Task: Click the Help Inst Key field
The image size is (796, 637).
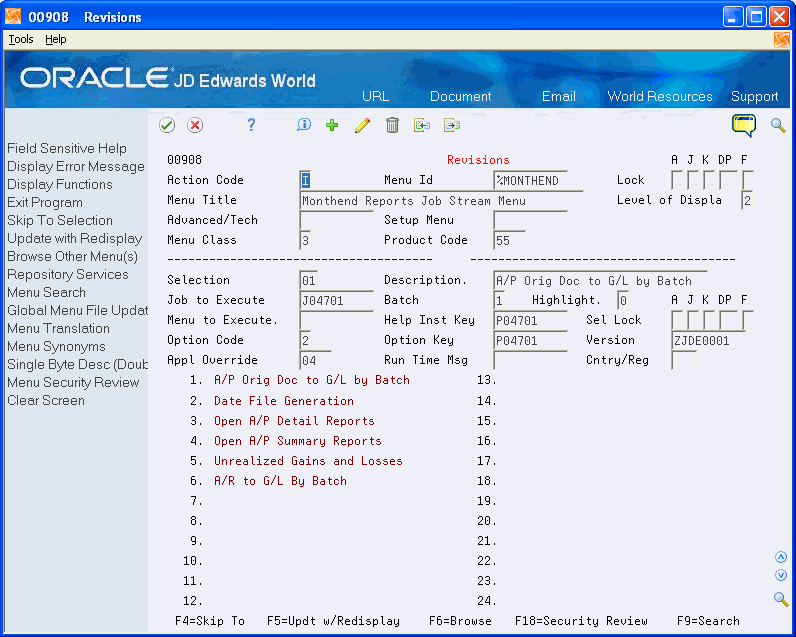Action: [x=530, y=320]
